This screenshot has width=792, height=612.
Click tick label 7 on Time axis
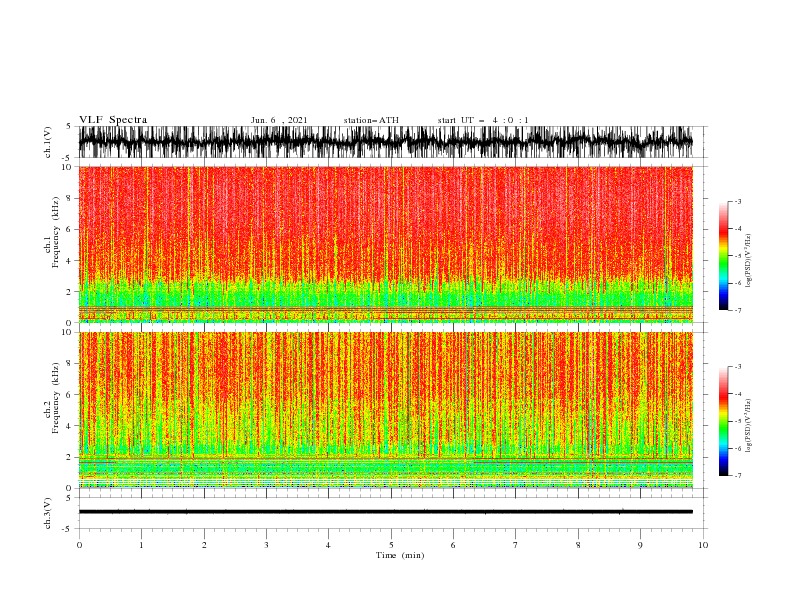(x=516, y=545)
